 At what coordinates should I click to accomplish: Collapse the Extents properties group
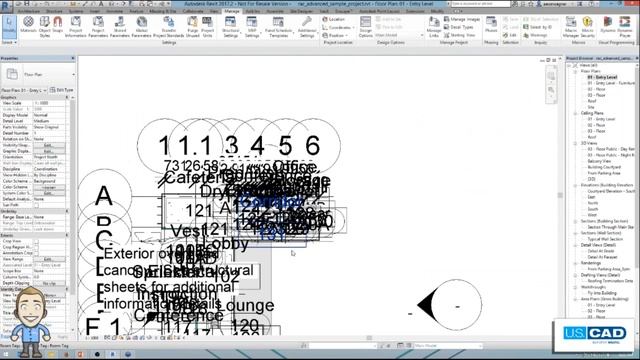pos(67,236)
